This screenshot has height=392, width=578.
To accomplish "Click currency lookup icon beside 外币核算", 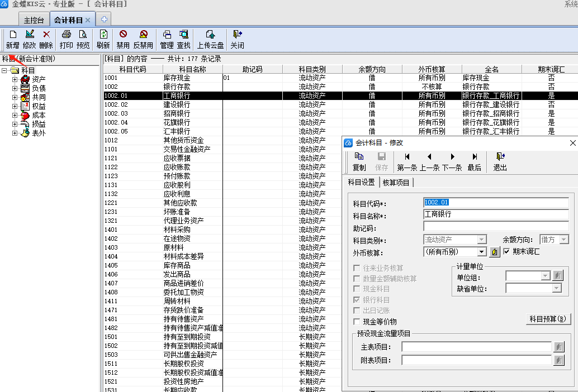I will 495,252.
